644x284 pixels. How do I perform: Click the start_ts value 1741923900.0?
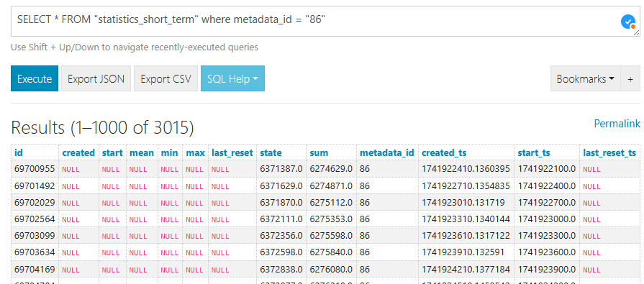click(x=547, y=270)
